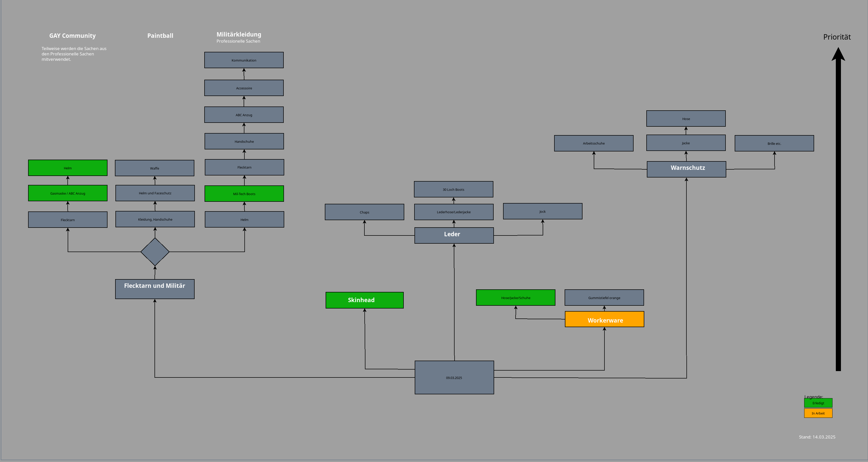Select the diamond decision shape
The image size is (868, 462).
click(x=155, y=252)
